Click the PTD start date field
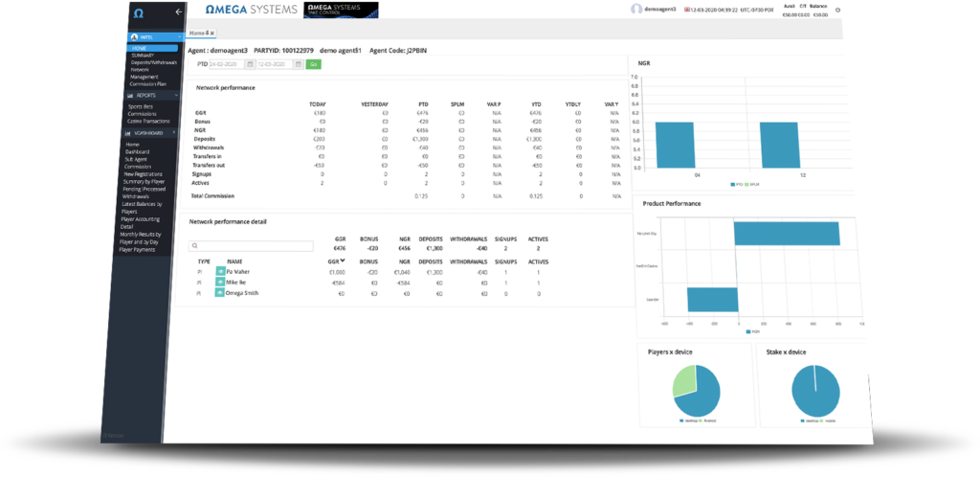980x477 pixels. tap(228, 64)
